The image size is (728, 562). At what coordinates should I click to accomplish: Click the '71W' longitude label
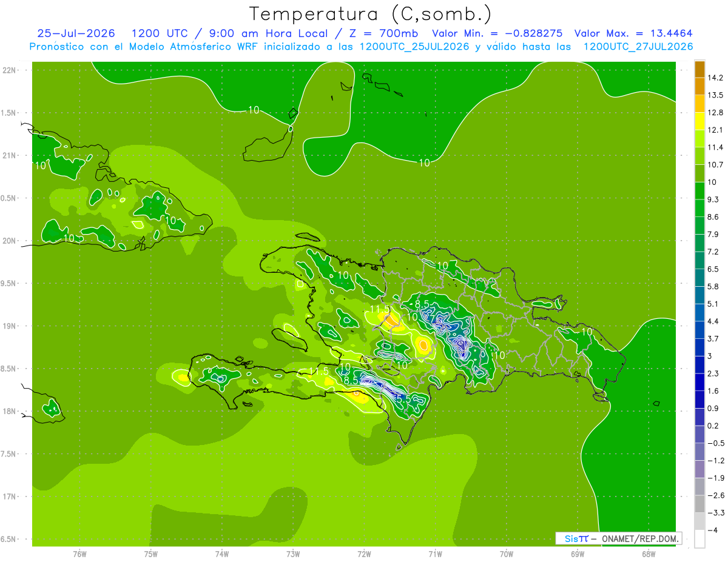pyautogui.click(x=435, y=554)
